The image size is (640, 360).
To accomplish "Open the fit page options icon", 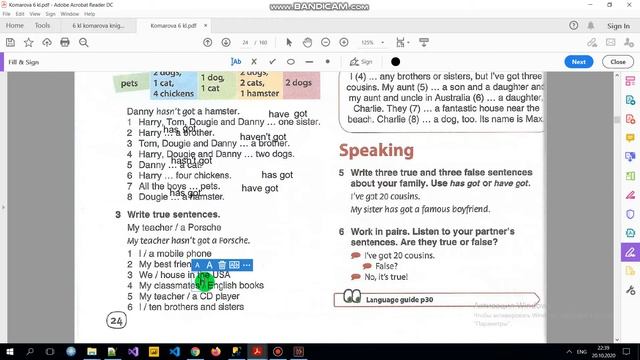I will [402, 42].
